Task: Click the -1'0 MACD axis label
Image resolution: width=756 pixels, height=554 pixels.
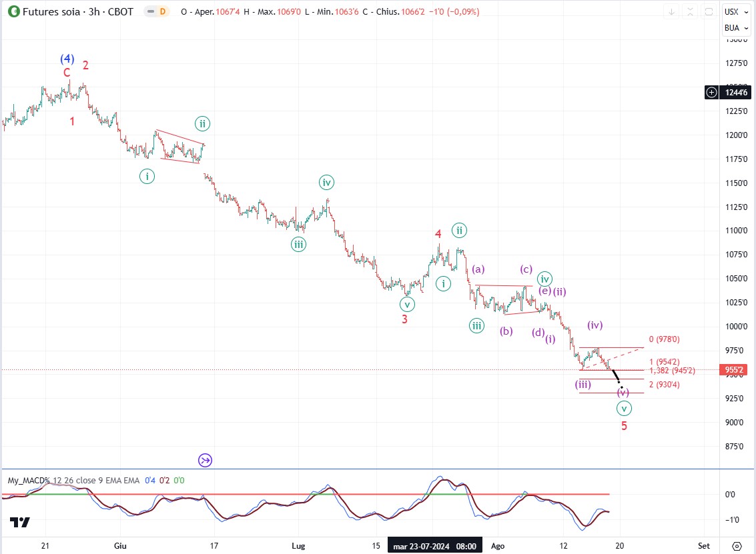Action: coord(733,520)
